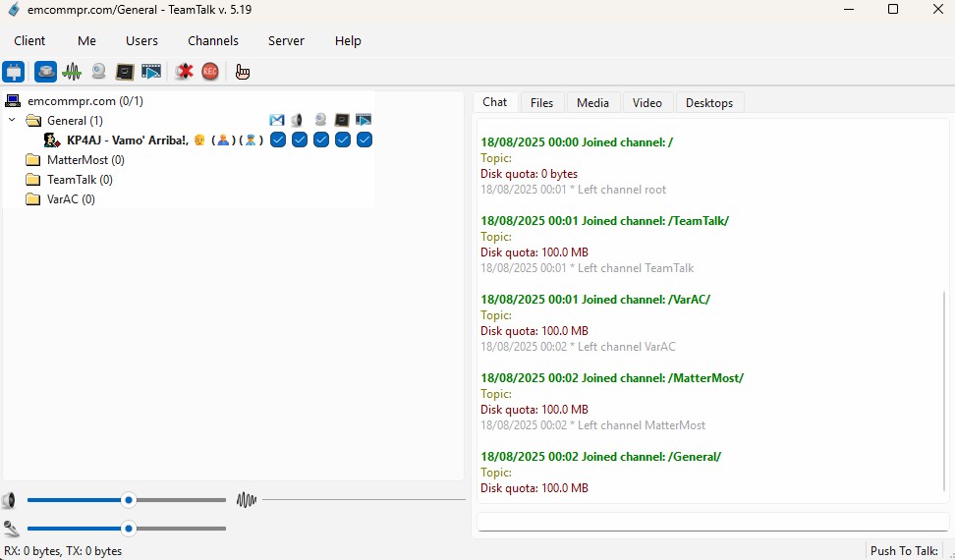Click the webcam video toolbar icon
This screenshot has height=560, width=955.
(x=98, y=72)
